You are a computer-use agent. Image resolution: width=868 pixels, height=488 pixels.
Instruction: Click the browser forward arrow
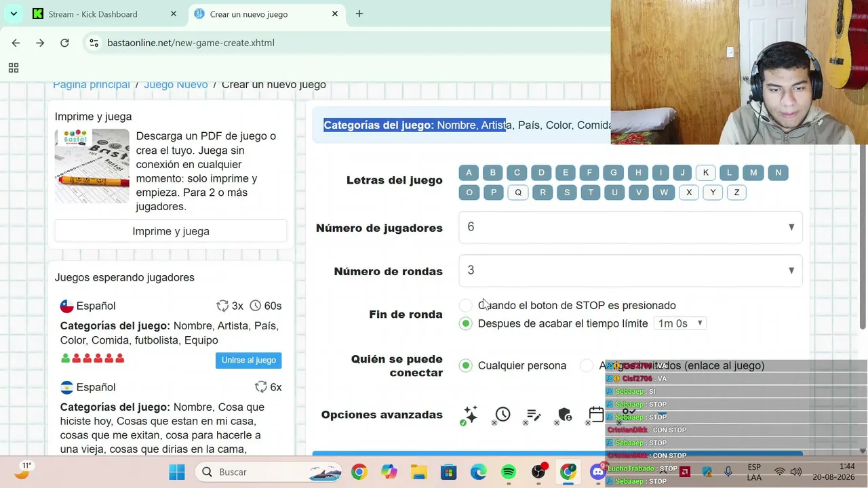pyautogui.click(x=40, y=43)
